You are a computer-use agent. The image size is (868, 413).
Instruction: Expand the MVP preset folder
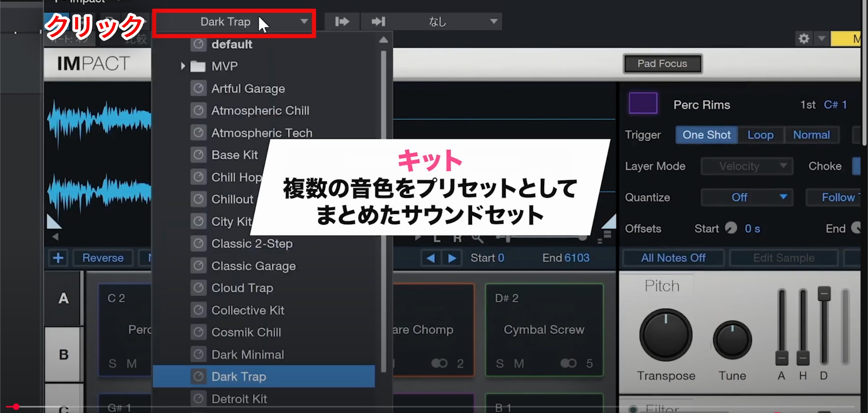(x=183, y=66)
